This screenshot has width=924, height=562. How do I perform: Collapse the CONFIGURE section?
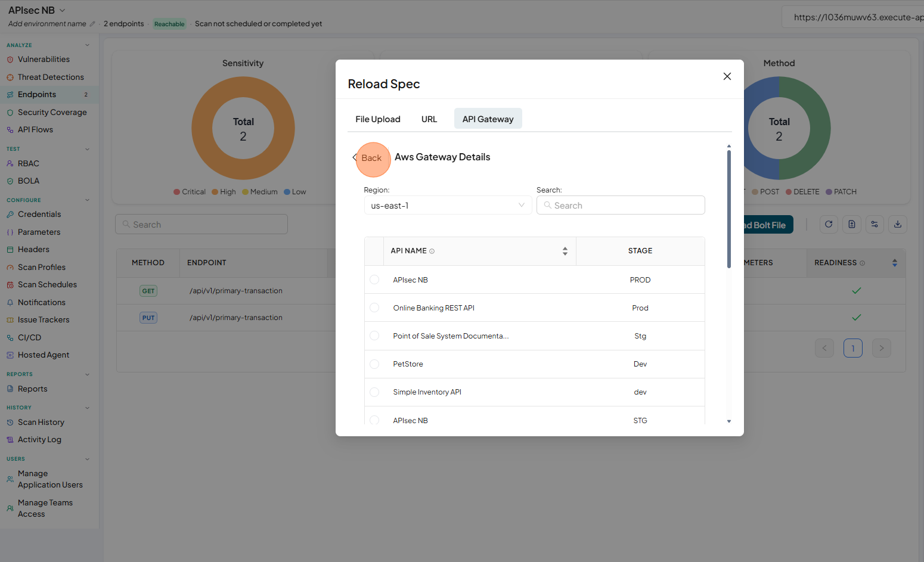click(87, 200)
